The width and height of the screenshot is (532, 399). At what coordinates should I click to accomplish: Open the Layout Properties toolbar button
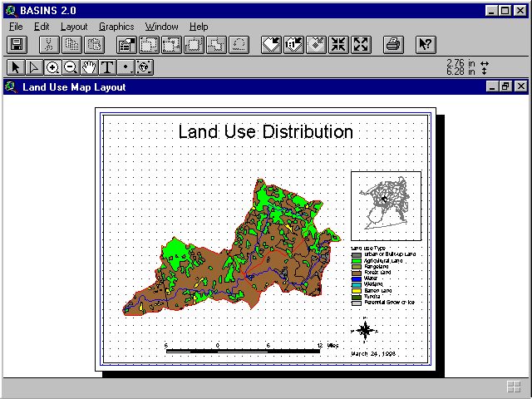[x=126, y=45]
